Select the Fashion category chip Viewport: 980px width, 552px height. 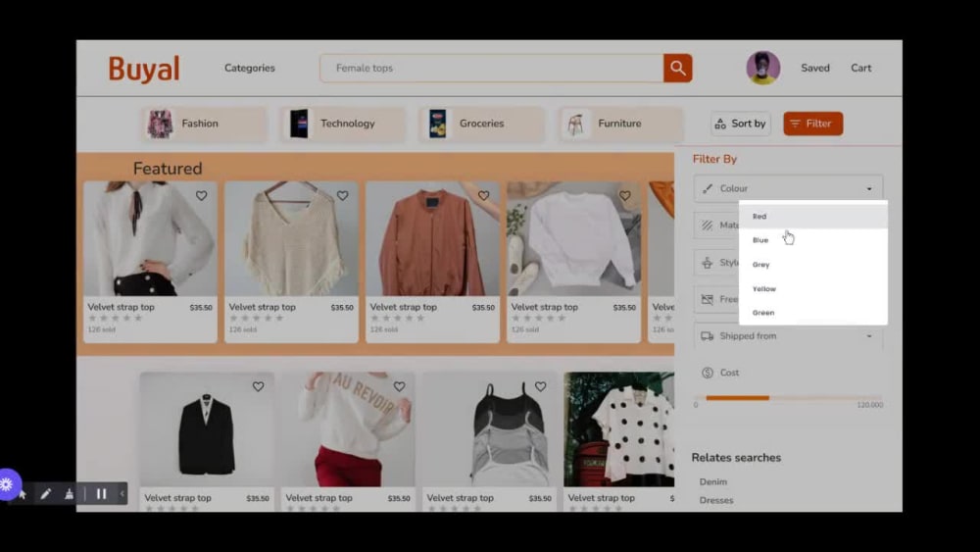(205, 124)
